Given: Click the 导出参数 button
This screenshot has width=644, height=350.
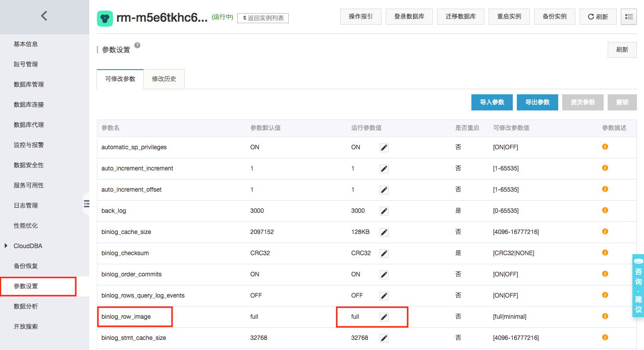Looking at the screenshot, I should point(537,102).
